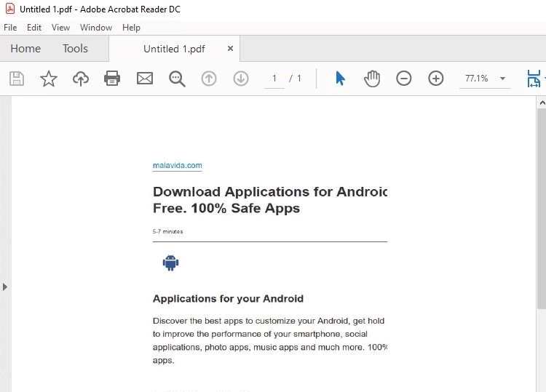Click the Save file floppy disk icon

(17, 79)
